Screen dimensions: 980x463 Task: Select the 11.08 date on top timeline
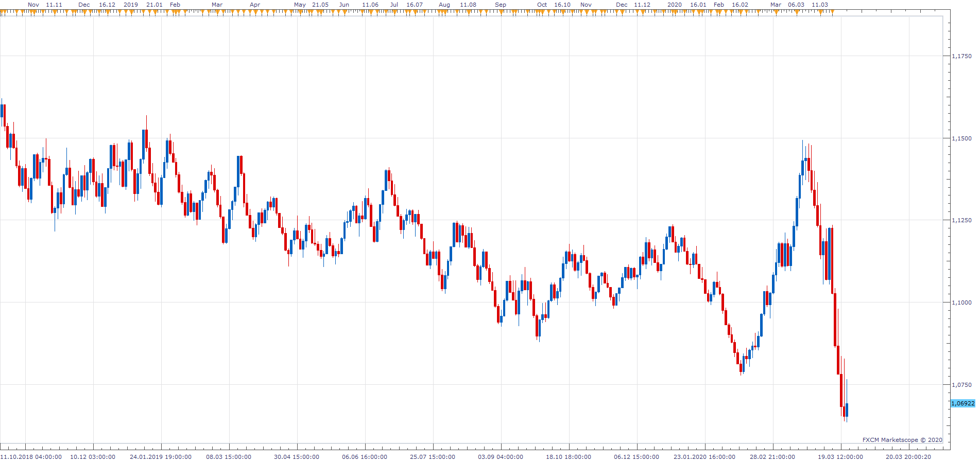coord(468,5)
